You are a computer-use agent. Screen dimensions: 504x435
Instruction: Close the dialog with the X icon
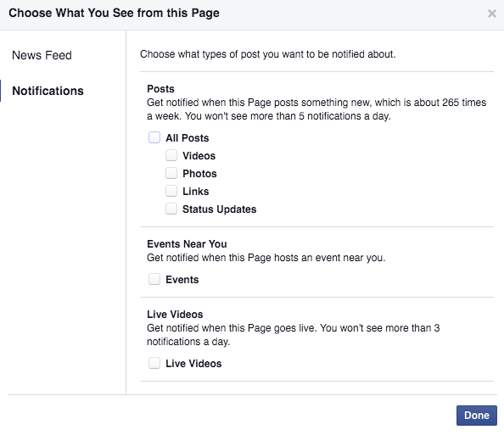coord(492,14)
